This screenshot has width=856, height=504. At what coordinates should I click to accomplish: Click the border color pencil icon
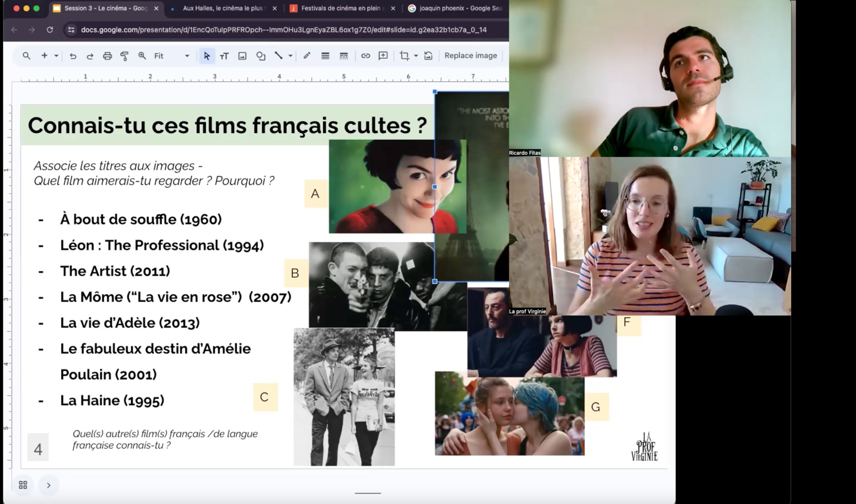point(307,56)
